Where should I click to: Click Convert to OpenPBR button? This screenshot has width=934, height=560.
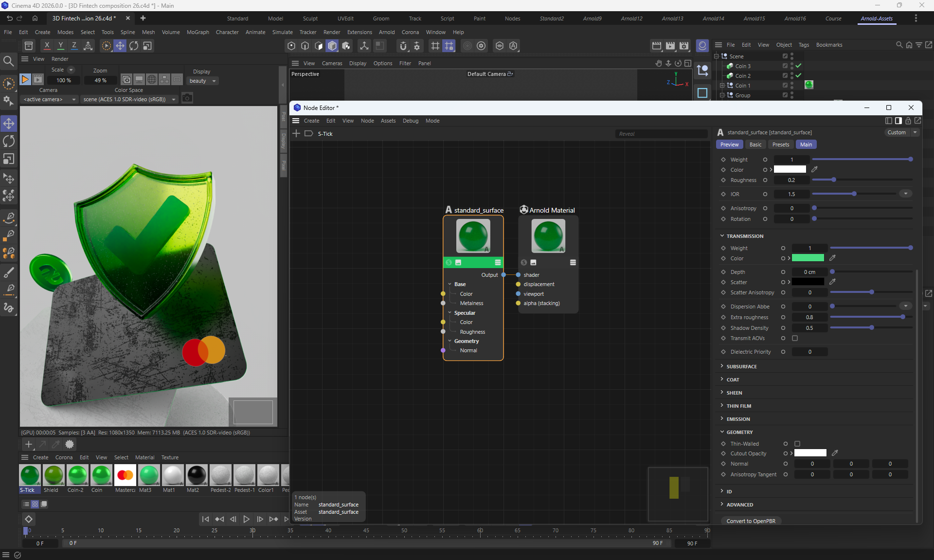pyautogui.click(x=751, y=521)
